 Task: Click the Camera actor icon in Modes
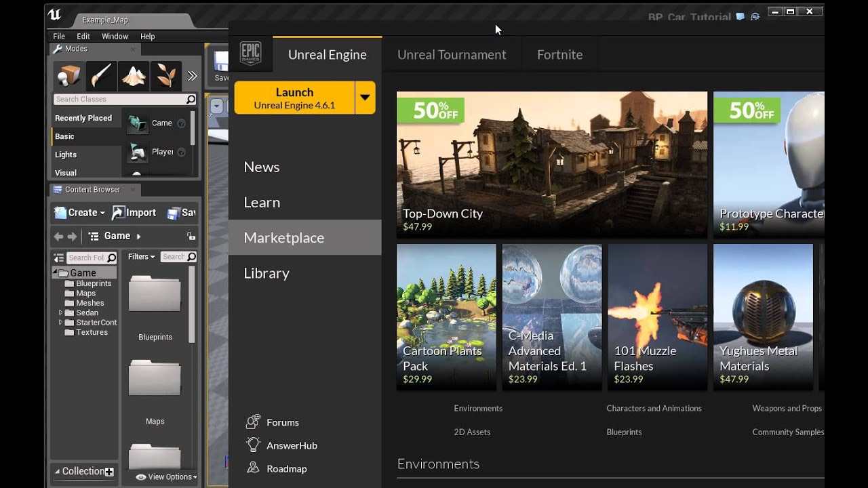(x=138, y=123)
